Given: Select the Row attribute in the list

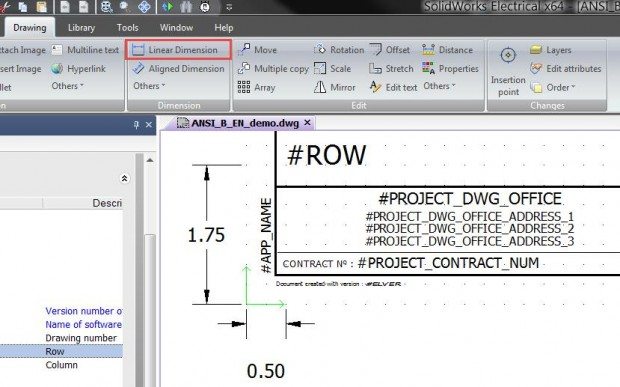Looking at the screenshot, I should tap(61, 351).
